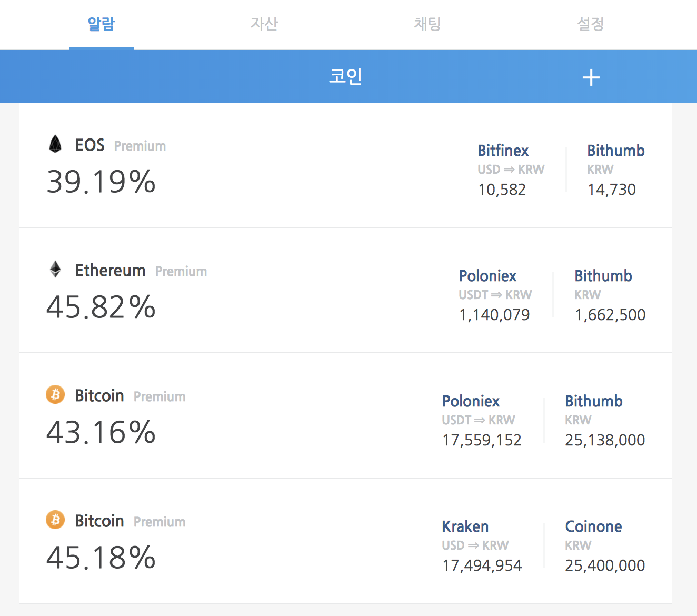Click the Bitcoin icon in Poloniex row
The image size is (697, 616).
click(55, 394)
